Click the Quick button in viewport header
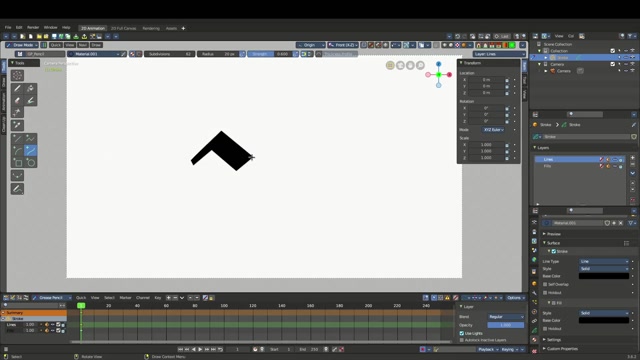640x360 pixels. pyautogui.click(x=56, y=45)
